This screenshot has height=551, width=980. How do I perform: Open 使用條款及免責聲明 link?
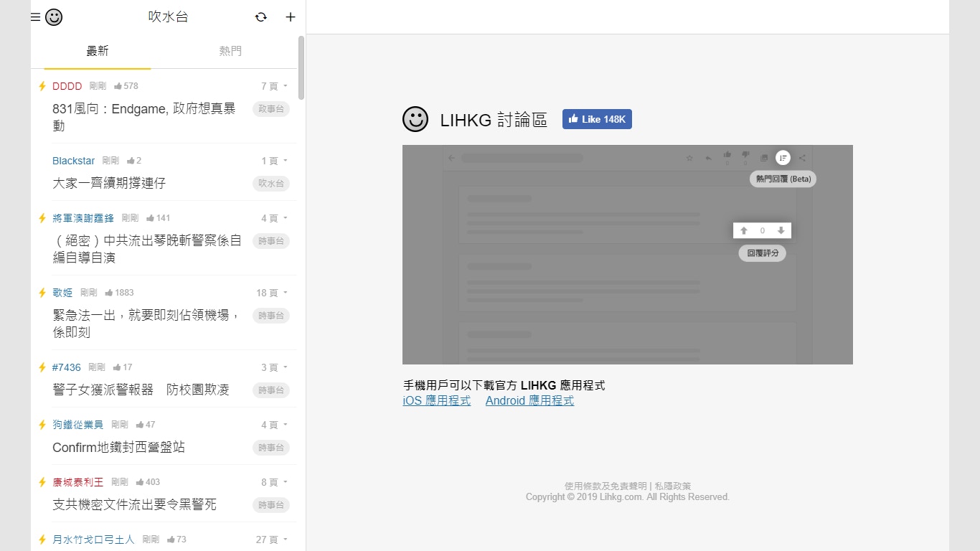point(606,486)
